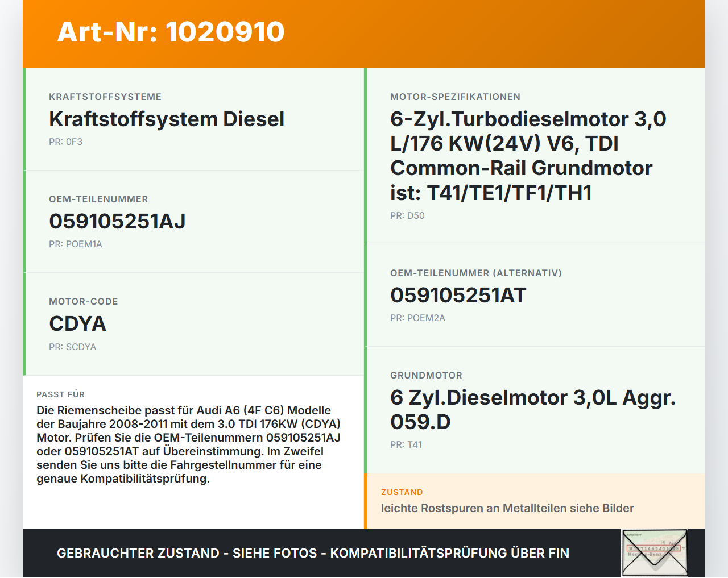Click the 'PR: POEM2A' code
This screenshot has width=728, height=578.
[418, 318]
